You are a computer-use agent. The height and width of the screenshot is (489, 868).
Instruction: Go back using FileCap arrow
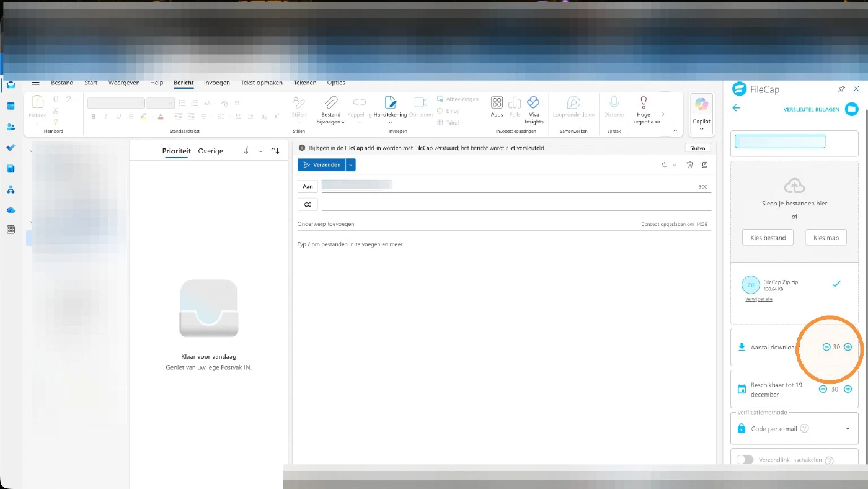tap(736, 108)
